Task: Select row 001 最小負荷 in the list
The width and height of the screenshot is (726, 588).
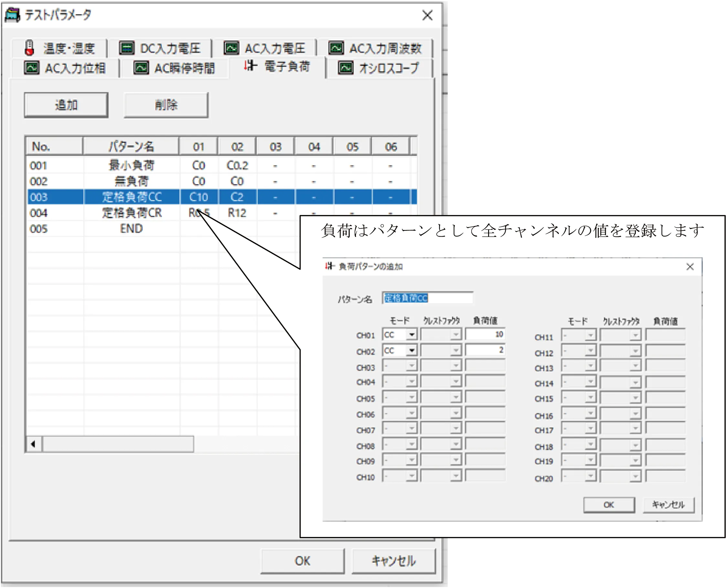Action: point(131,165)
